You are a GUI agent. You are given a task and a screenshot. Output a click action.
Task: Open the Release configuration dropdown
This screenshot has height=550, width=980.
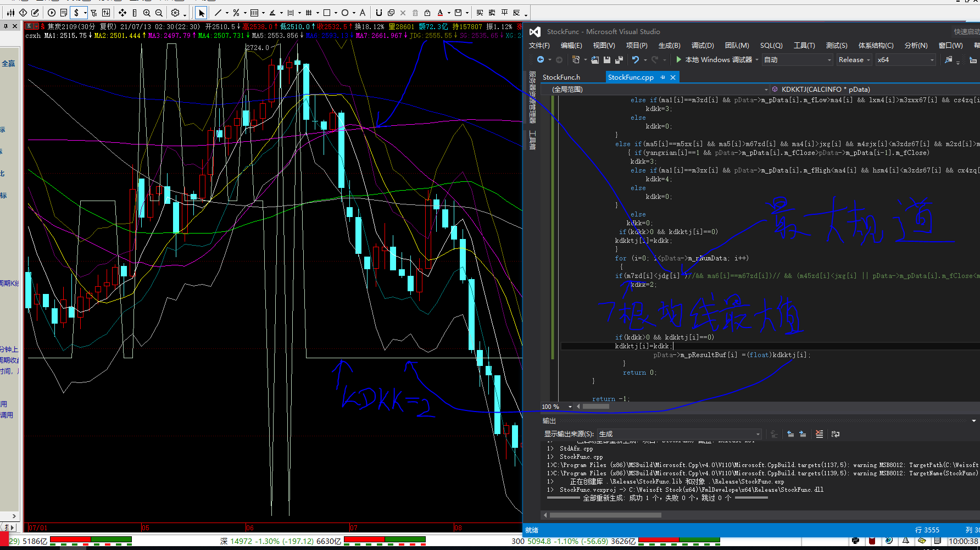click(854, 59)
